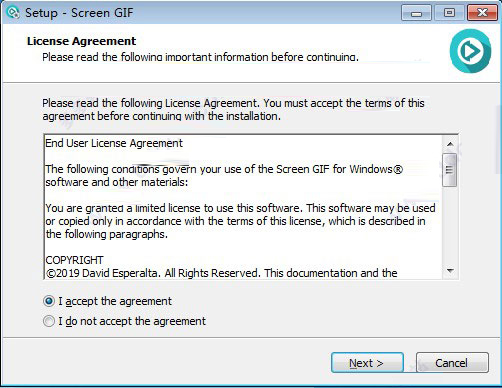Click the Next > button
This screenshot has height=388, width=502.
coord(367,363)
